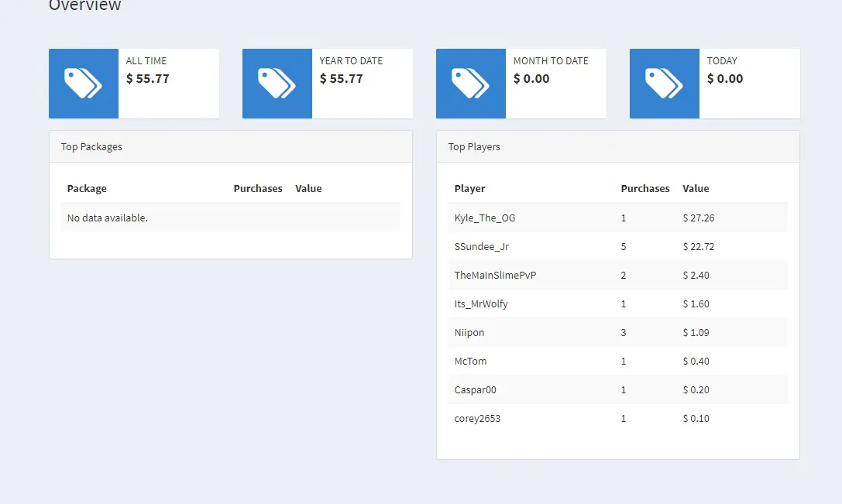Click Caspar00 purchases count 1
The height and width of the screenshot is (504, 842).
pos(624,389)
